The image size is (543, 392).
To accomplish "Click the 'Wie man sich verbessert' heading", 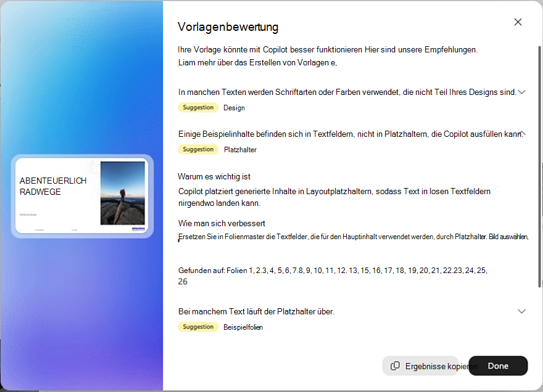I will [x=222, y=224].
